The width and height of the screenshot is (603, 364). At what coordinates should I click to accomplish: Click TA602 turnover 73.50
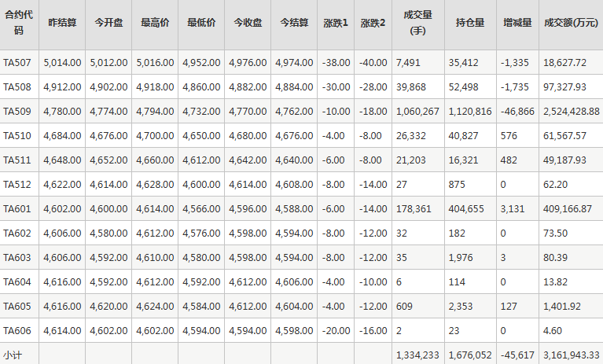pyautogui.click(x=555, y=233)
